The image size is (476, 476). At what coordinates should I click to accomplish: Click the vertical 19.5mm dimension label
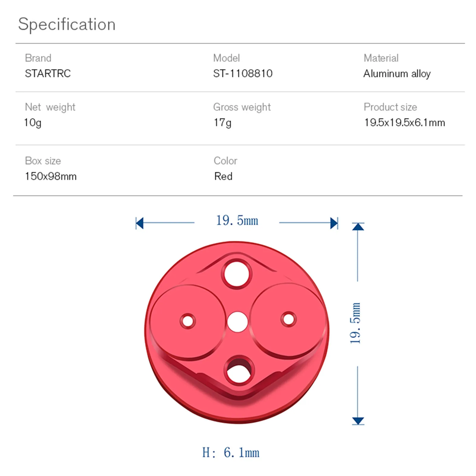pyautogui.click(x=355, y=323)
